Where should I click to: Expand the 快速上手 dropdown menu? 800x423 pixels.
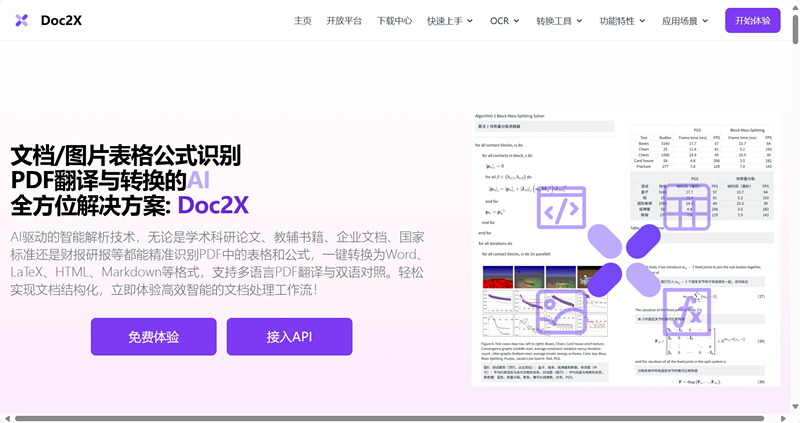tap(450, 21)
